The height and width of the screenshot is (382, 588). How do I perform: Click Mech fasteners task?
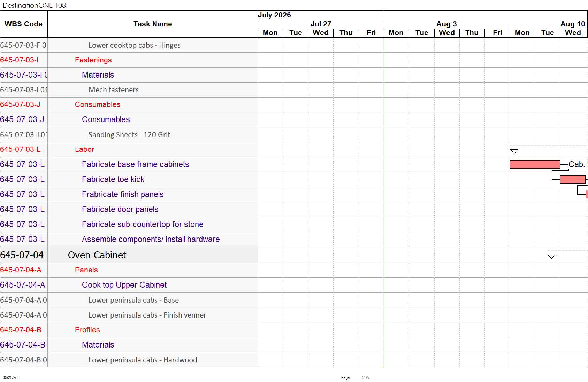(114, 90)
